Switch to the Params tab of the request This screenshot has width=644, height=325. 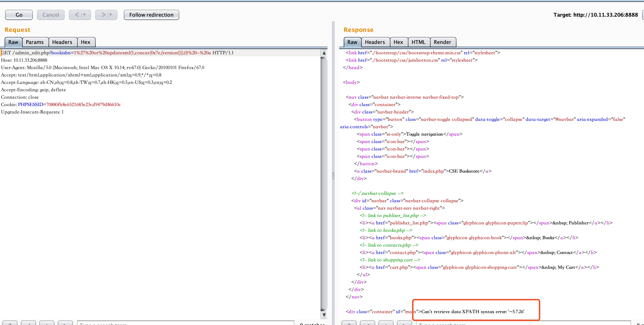click(35, 42)
